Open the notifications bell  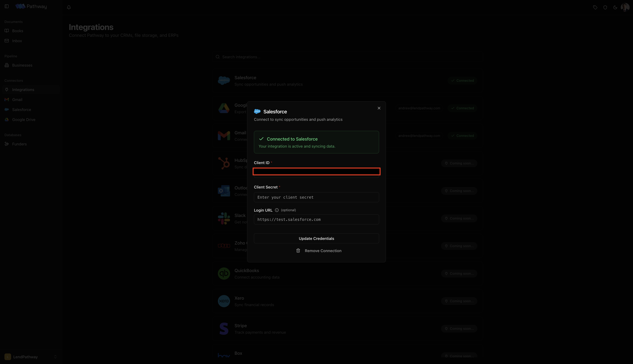[69, 7]
